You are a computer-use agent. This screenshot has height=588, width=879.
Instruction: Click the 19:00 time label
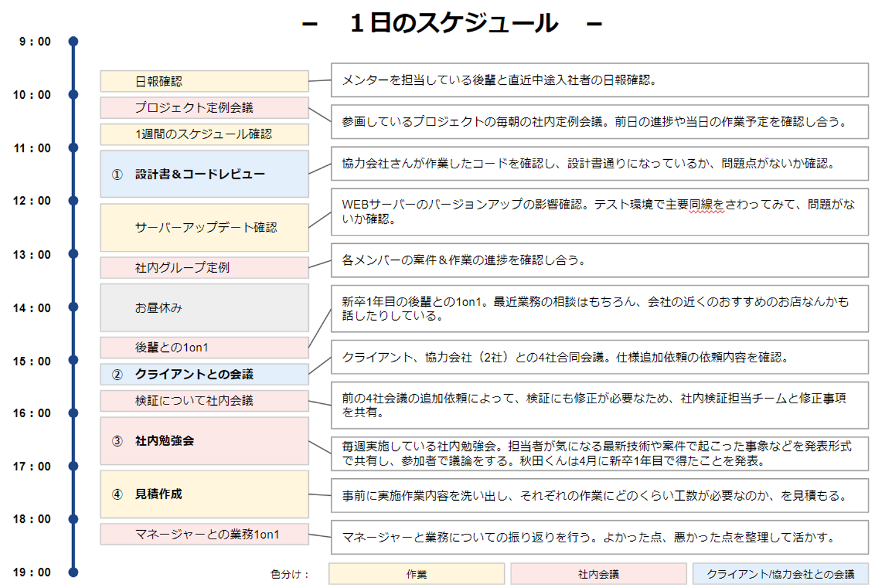(x=32, y=572)
